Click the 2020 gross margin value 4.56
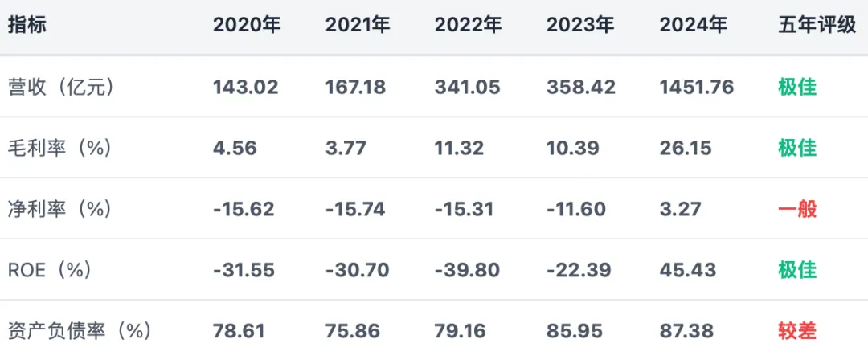 (x=235, y=149)
